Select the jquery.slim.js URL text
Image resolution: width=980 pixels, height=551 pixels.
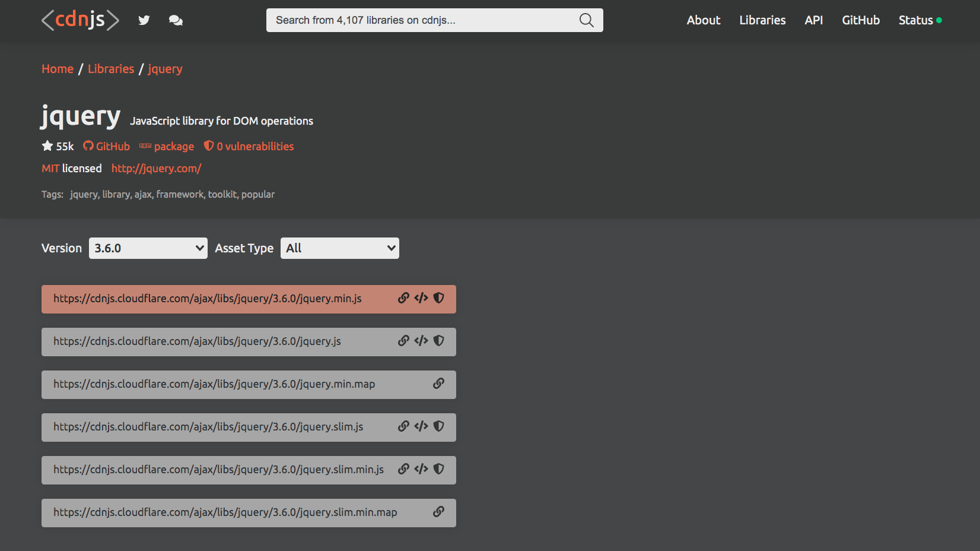coord(208,427)
